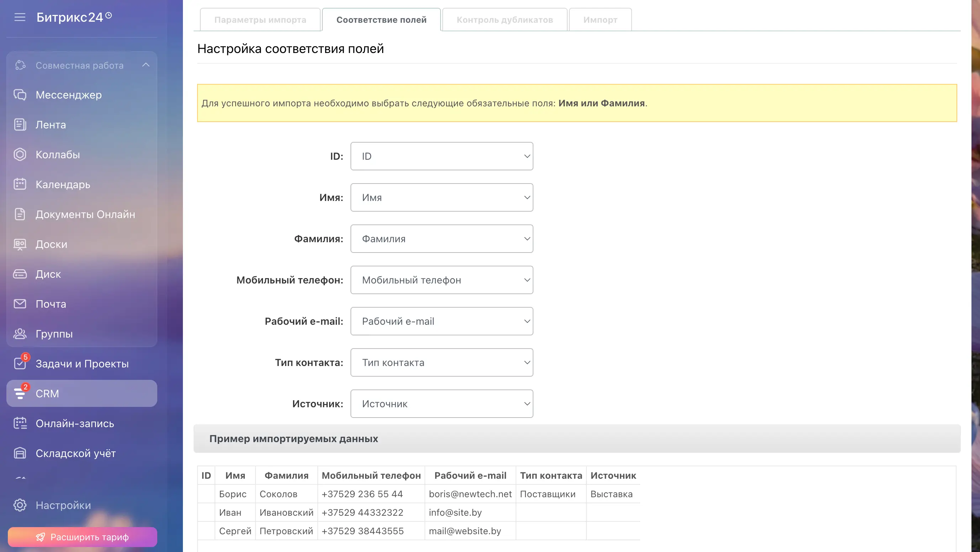The image size is (980, 552).
Task: Click the hamburger menu icon
Action: pos(20,17)
